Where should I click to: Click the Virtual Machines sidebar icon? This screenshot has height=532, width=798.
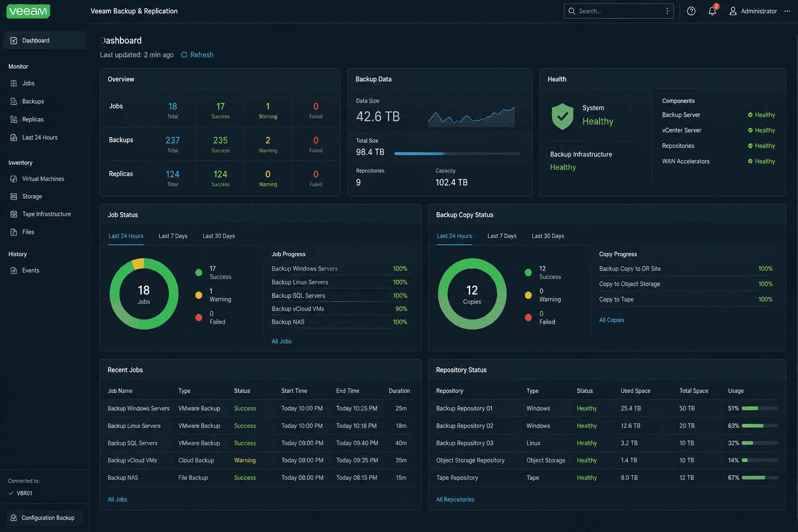14,179
